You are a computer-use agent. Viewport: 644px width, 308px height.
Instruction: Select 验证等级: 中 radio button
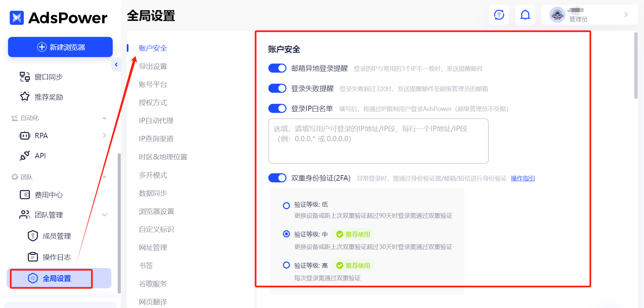pyautogui.click(x=286, y=234)
